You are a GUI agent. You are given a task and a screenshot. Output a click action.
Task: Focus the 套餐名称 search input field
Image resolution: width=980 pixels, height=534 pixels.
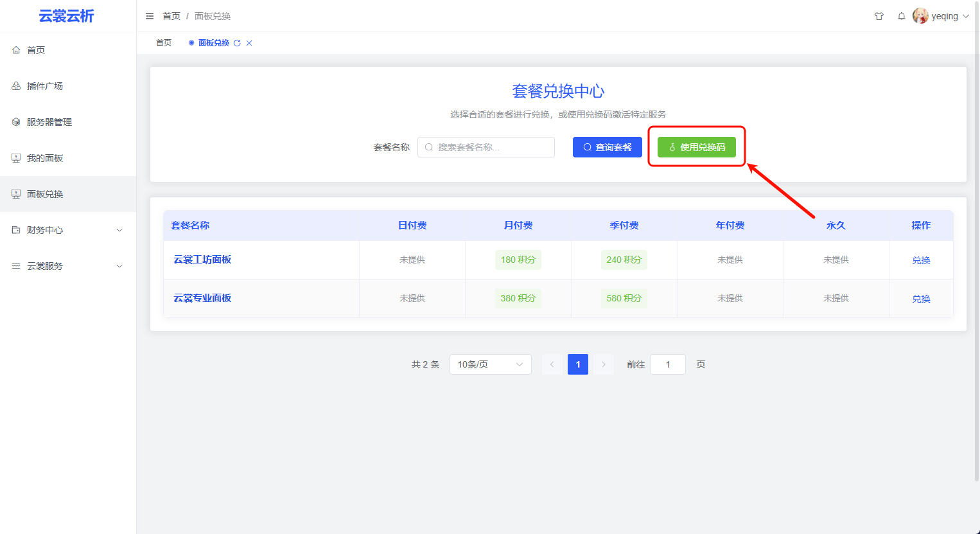[x=493, y=147]
